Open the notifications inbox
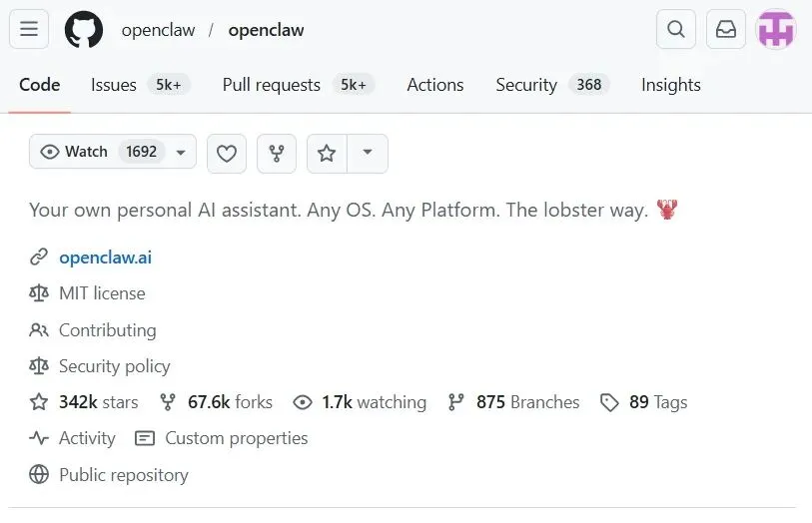Screen dimensions: 812x523 point(726,30)
